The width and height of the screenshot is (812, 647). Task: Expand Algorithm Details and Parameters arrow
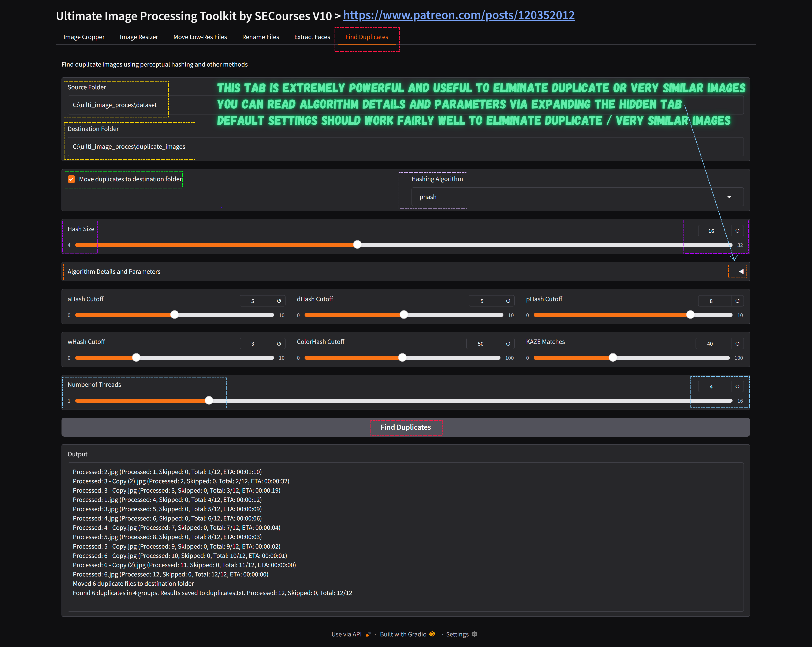(740, 271)
